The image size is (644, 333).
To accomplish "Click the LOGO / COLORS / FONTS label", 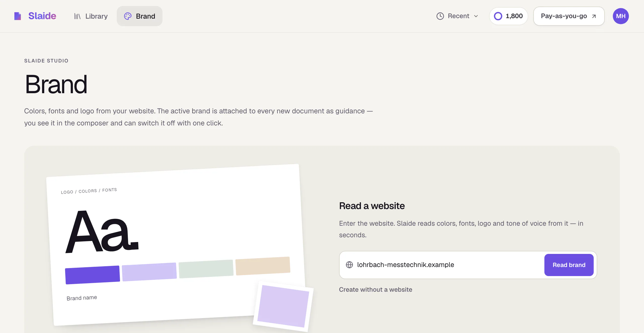I will click(x=89, y=191).
